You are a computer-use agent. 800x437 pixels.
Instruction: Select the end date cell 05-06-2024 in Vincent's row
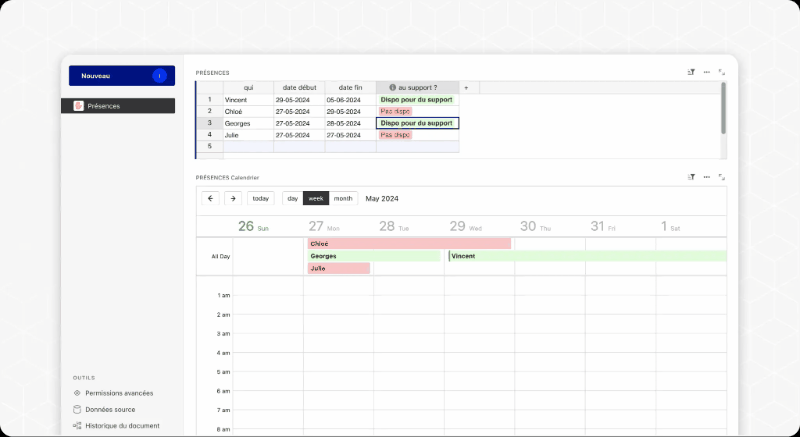coord(351,100)
